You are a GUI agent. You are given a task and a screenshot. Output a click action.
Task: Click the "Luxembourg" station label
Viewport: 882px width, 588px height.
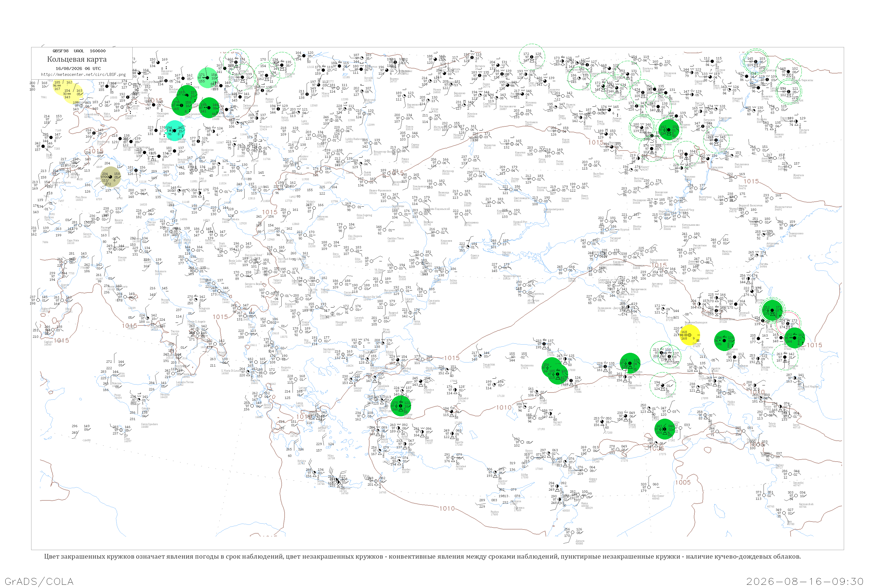pos(91,114)
